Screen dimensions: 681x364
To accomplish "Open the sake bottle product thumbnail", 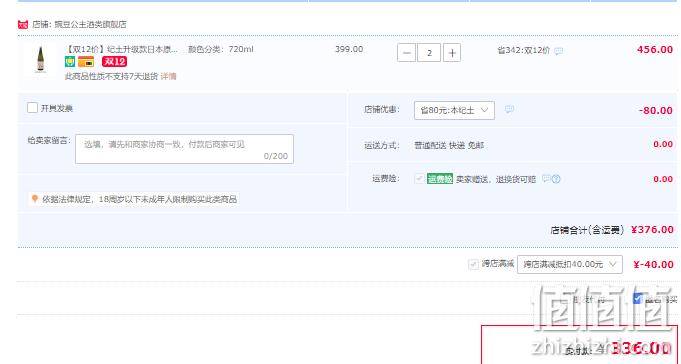I will tap(40, 60).
